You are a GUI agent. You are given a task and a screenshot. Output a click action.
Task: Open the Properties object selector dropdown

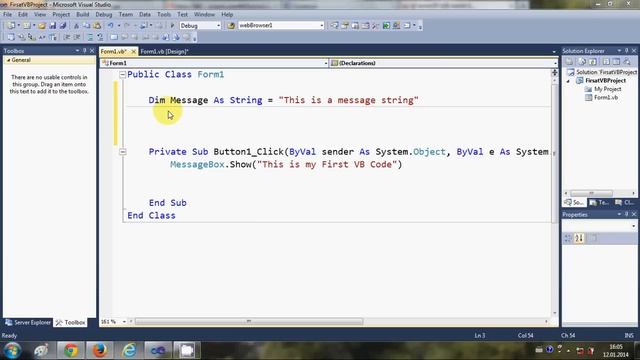tap(633, 226)
